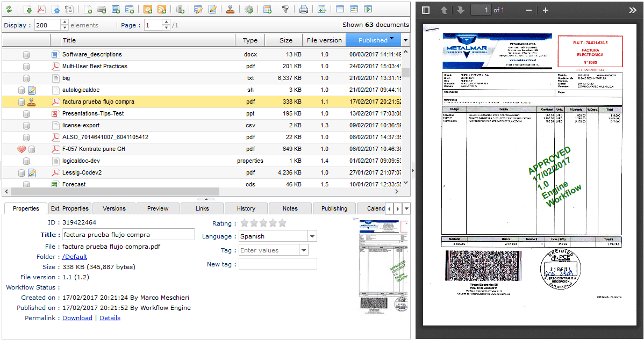
Task: Click the rubber stamp toolbar icon
Action: [x=231, y=9]
